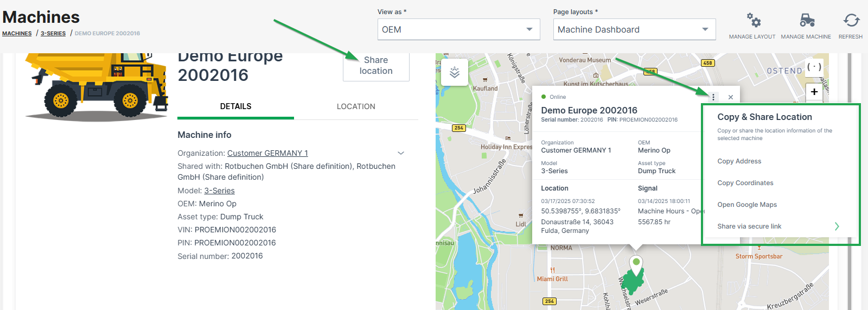Image resolution: width=868 pixels, height=310 pixels.
Task: Select Copy Coordinates option
Action: coord(745,183)
